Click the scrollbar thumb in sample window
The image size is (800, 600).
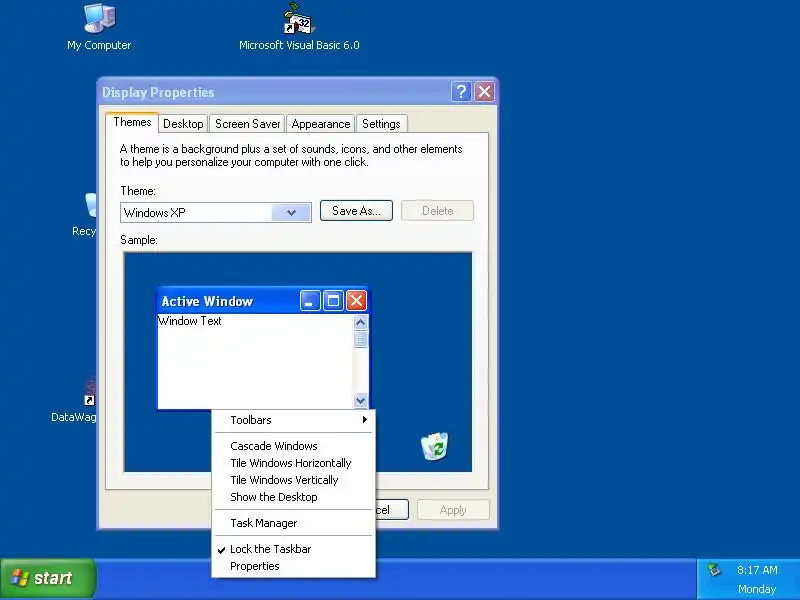[x=360, y=339]
